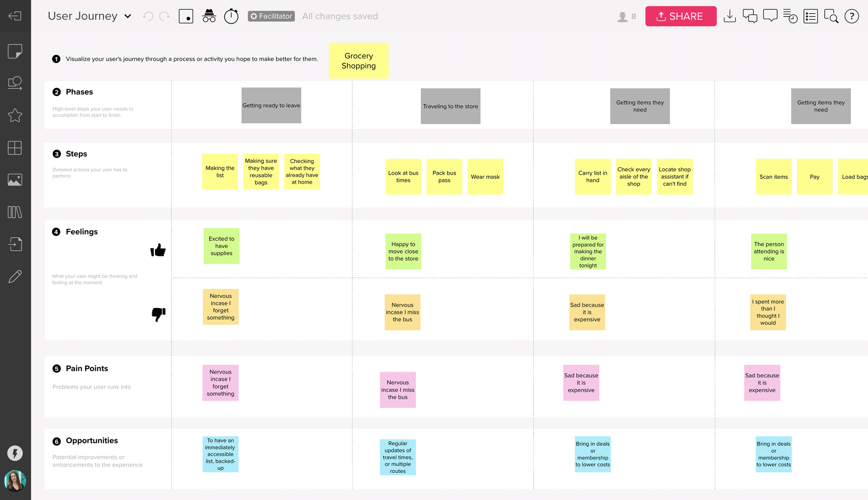
Task: Open the Share button
Action: pyautogui.click(x=681, y=16)
